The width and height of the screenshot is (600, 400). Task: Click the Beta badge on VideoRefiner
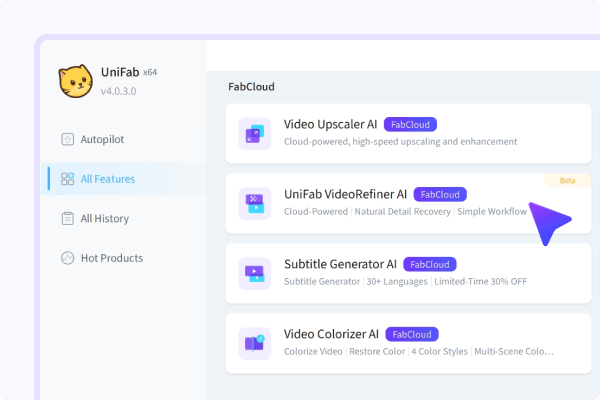tap(567, 180)
